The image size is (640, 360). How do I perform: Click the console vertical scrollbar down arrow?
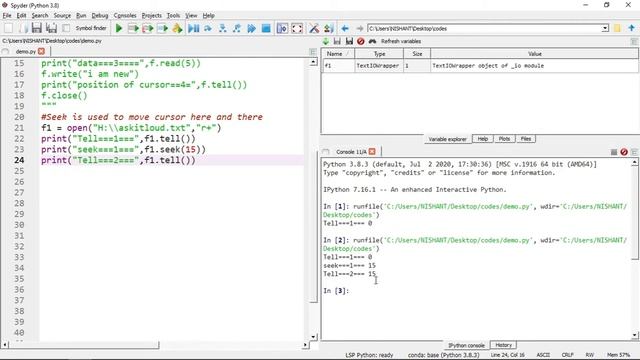coord(635,336)
